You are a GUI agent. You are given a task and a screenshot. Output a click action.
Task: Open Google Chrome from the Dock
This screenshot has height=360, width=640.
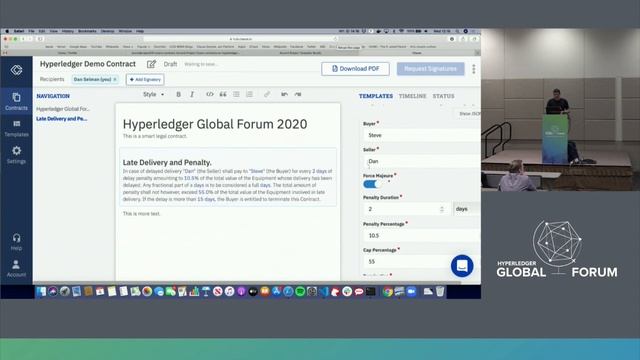(x=388, y=291)
